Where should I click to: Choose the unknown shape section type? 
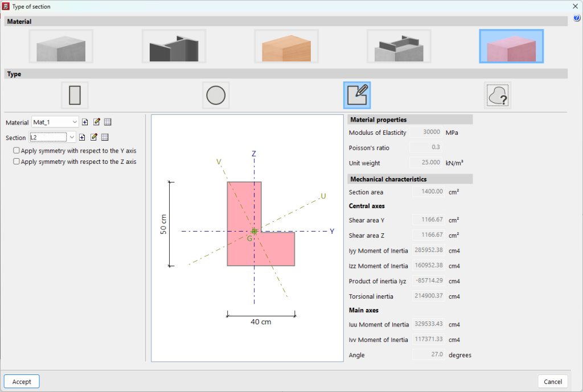tap(497, 95)
